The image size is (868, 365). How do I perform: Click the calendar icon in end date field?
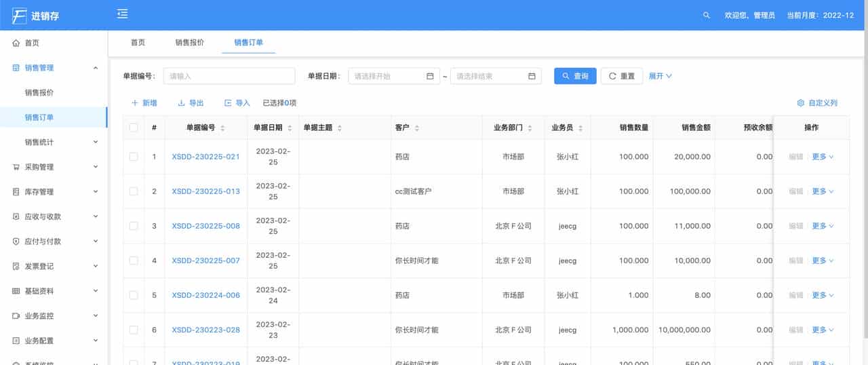532,76
